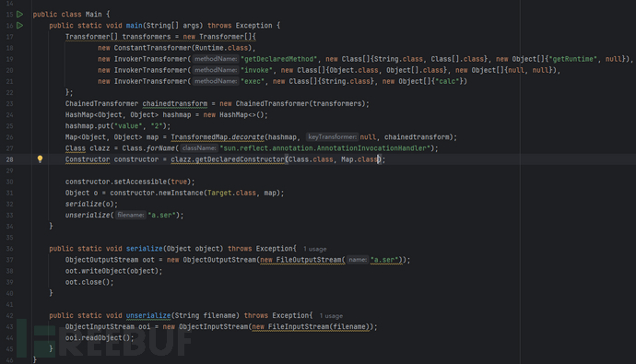The width and height of the screenshot is (636, 364).
Task: Click underlined chainedtransform variable declaration
Action: [x=175, y=104]
